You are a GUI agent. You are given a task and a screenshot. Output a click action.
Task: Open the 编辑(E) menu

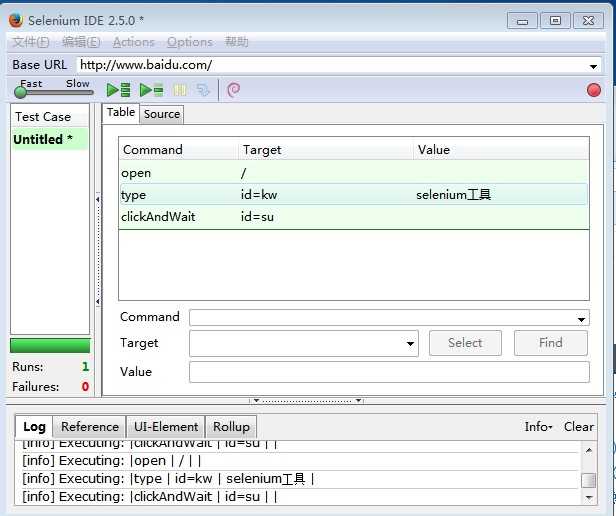[x=81, y=42]
